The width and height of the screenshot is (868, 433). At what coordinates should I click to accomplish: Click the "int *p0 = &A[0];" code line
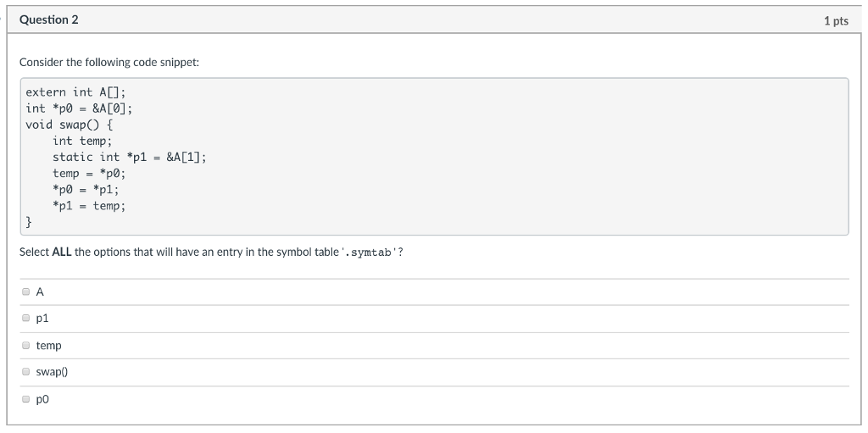[79, 108]
